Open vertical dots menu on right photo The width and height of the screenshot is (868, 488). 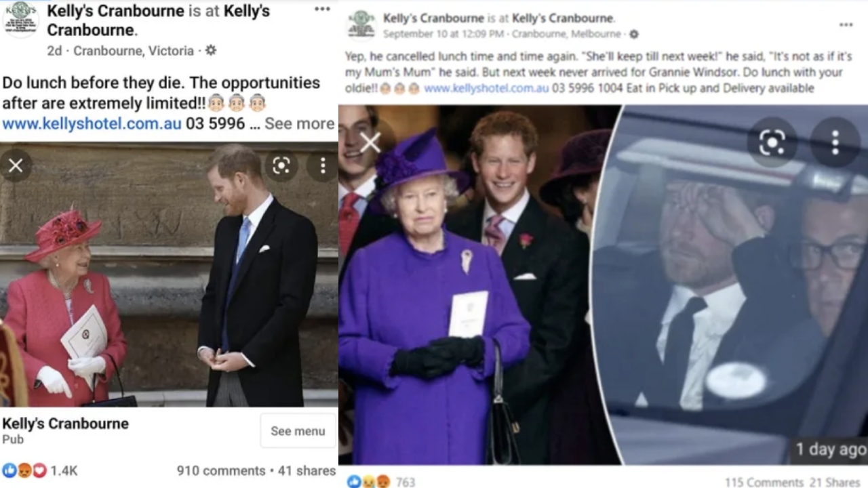pyautogui.click(x=835, y=142)
